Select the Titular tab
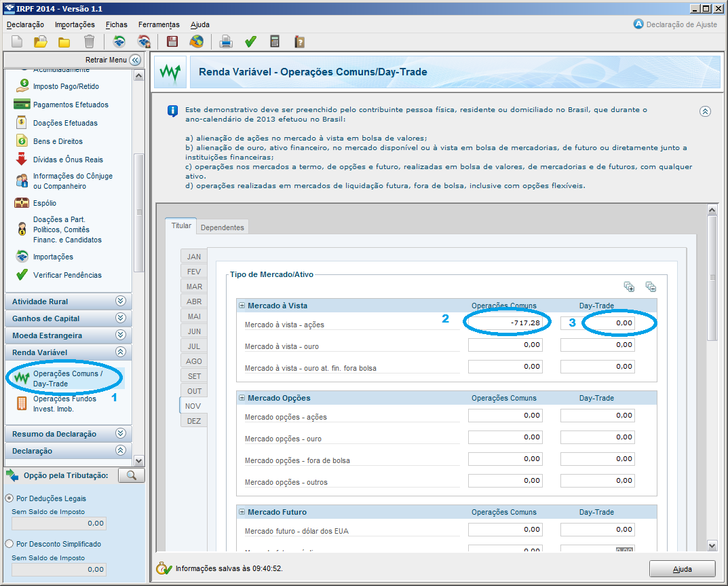Viewport: 728px width, 586px height. 181,225
